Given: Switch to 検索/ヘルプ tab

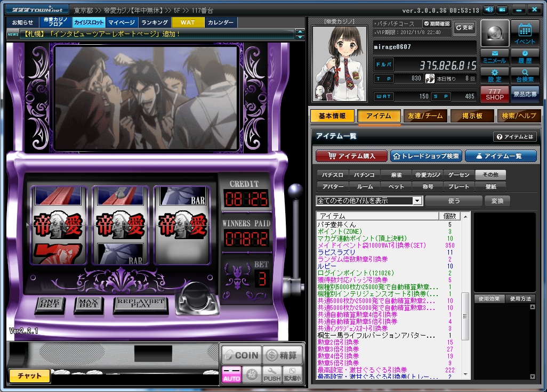Looking at the screenshot, I should pyautogui.click(x=519, y=116).
